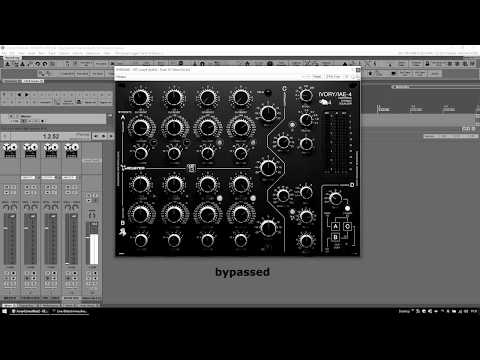Click the C section label at the plugin top
The height and width of the screenshot is (360, 480).
pos(284,89)
